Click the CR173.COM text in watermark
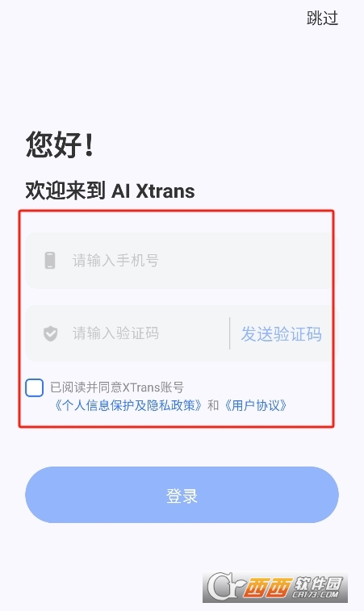Image resolution: width=364 pixels, height=611 pixels. (x=316, y=595)
